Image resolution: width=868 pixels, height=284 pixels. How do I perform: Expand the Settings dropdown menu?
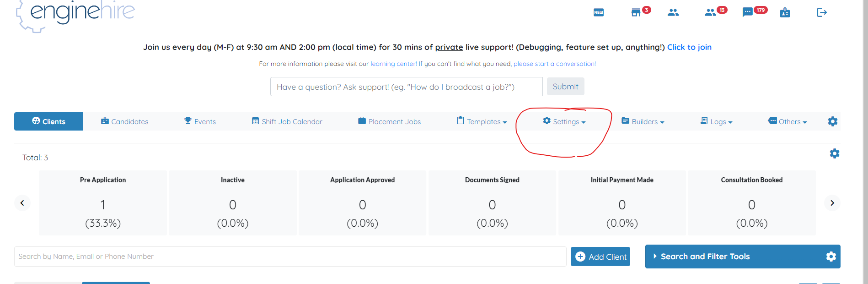click(x=564, y=121)
